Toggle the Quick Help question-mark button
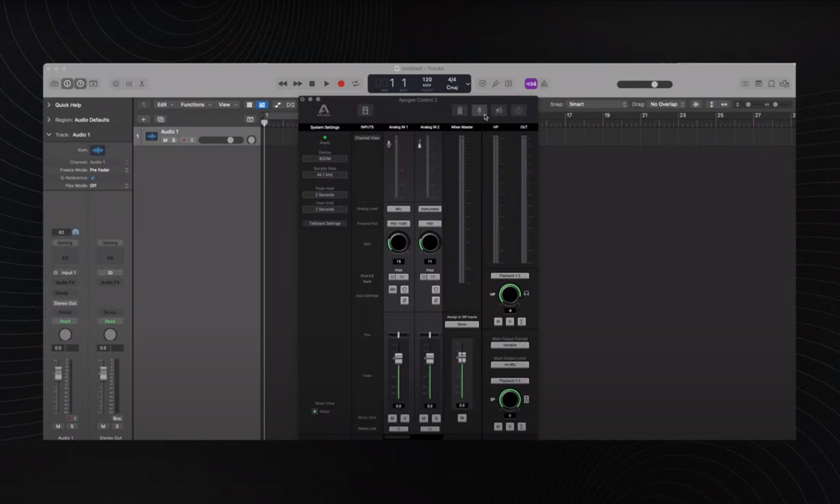 pos(80,83)
